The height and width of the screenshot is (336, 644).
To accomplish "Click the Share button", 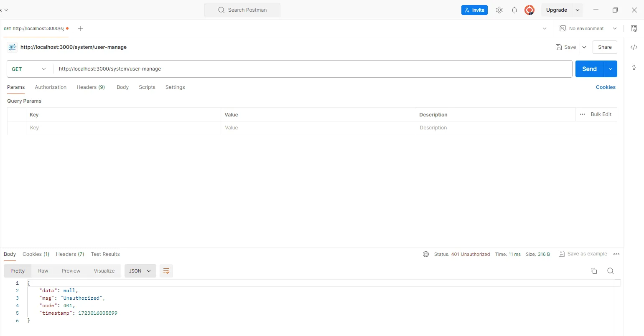I will point(605,47).
